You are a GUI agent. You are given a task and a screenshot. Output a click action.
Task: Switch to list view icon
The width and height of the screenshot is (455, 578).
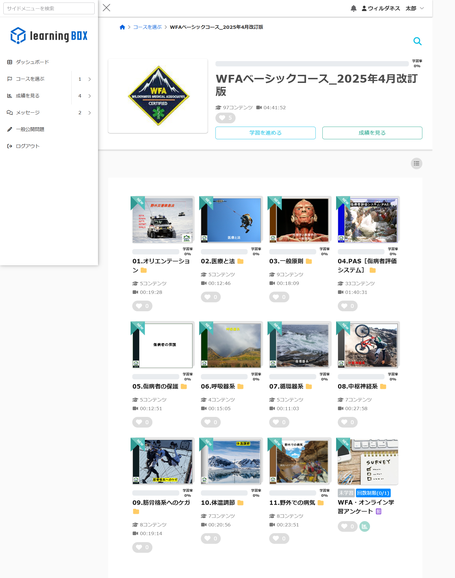click(417, 163)
